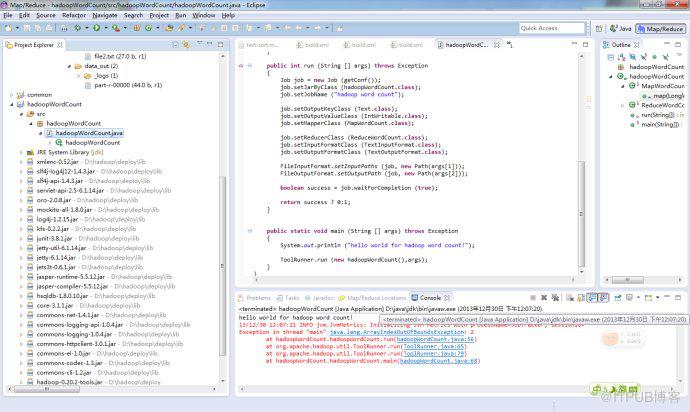Screen dimensions: 690x412
Task: Click the Pin Console icon
Action: pyautogui.click(x=618, y=298)
